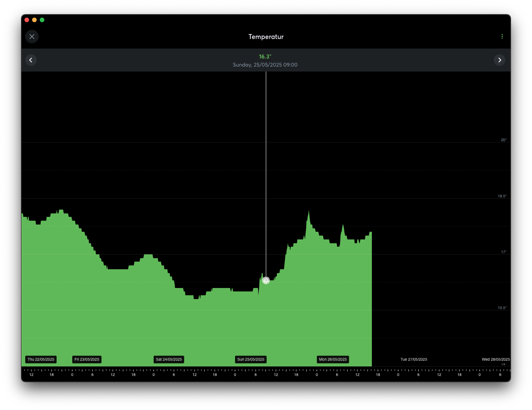The image size is (532, 410).
Task: Go to the previous reading with left chevron
Action: [x=31, y=60]
